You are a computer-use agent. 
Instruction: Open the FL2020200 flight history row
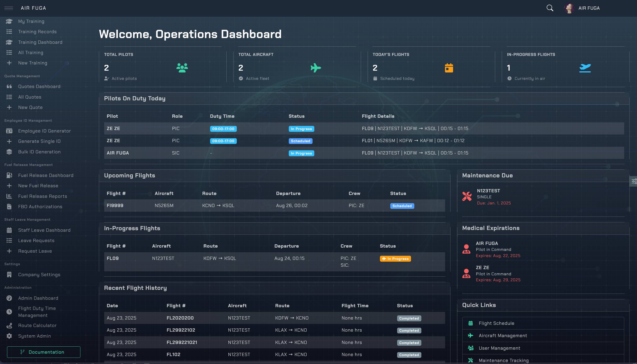tap(180, 318)
